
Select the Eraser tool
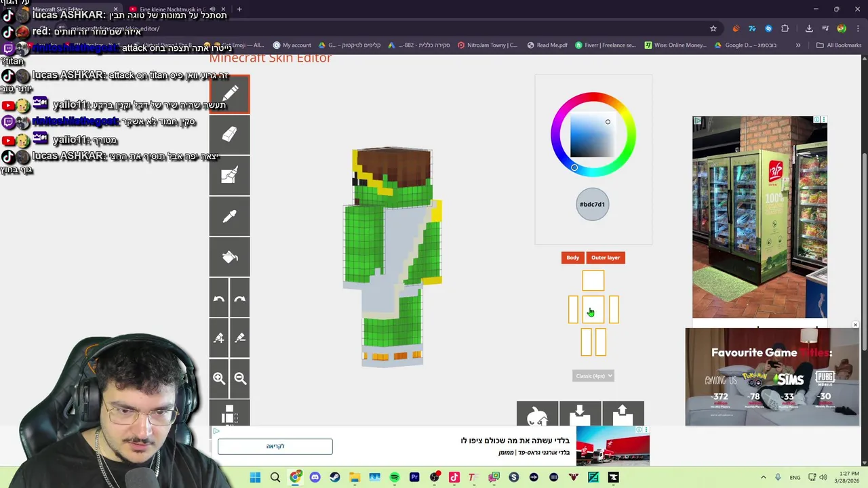(229, 135)
